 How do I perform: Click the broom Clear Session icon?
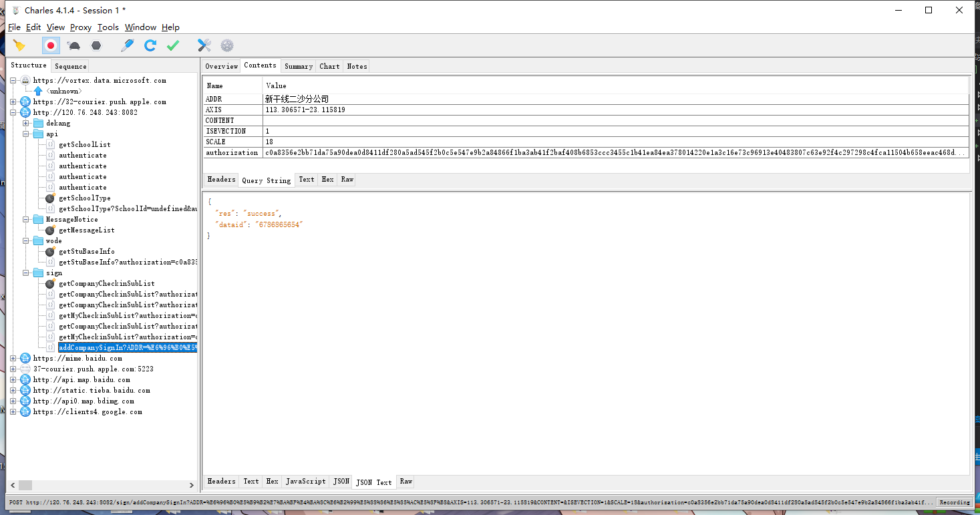pos(19,45)
